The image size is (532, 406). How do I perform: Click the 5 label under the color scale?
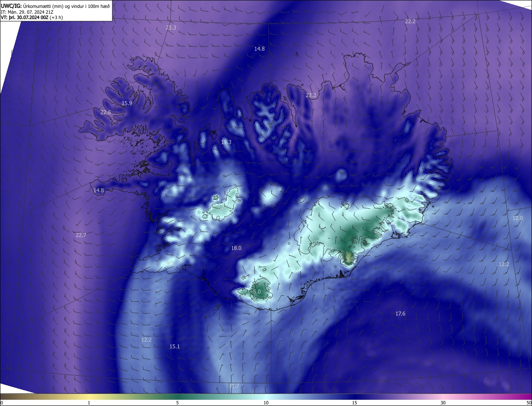tap(177, 403)
